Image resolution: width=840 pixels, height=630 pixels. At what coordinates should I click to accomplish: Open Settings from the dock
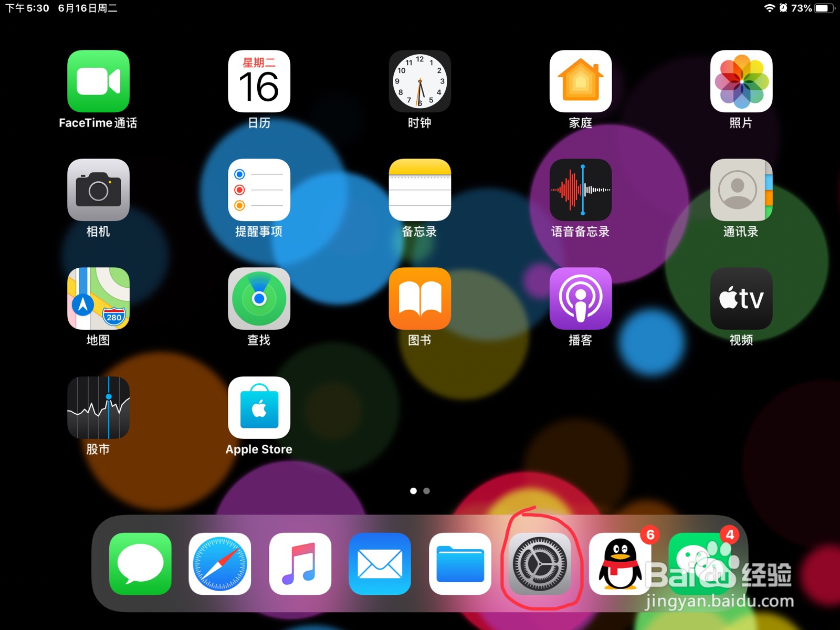coord(540,564)
